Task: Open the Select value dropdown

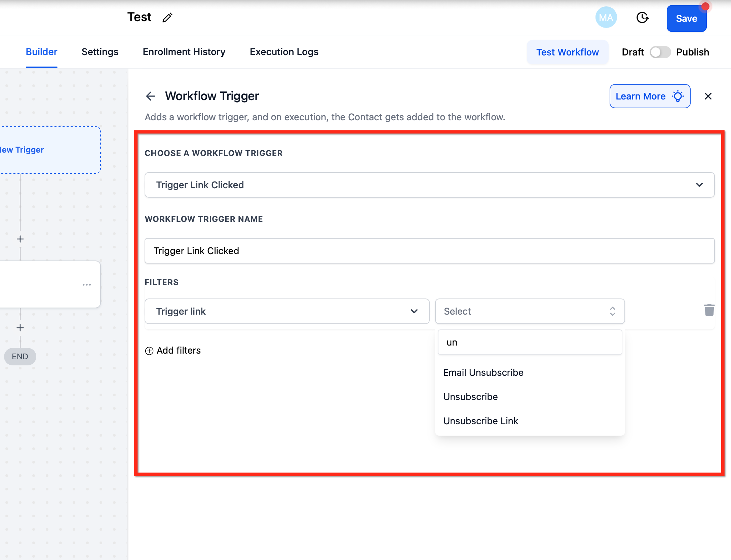Action: coord(530,311)
